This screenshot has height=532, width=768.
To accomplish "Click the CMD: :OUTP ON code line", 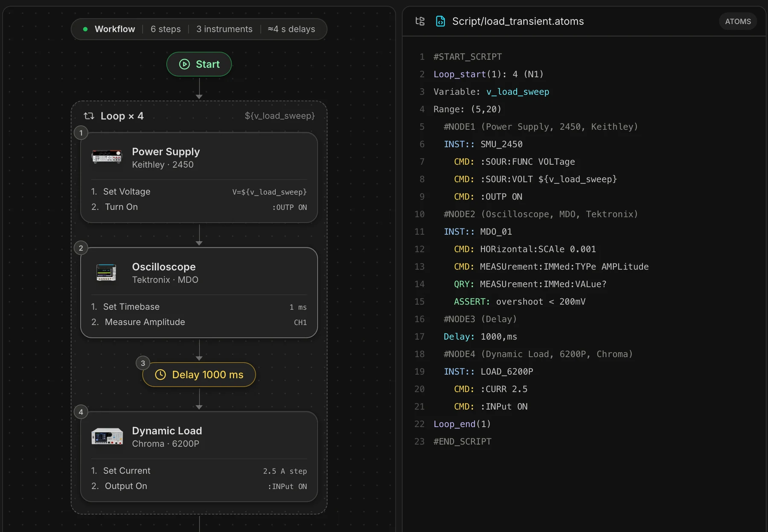I will coord(488,197).
